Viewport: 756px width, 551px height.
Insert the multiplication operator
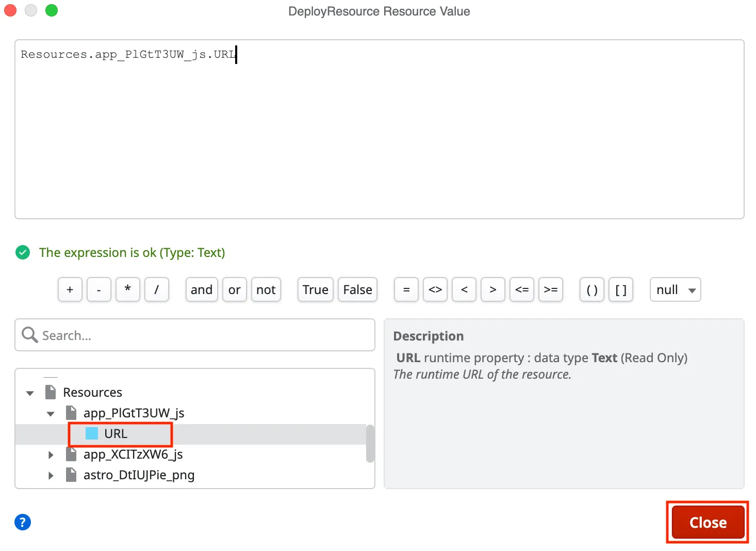click(x=127, y=289)
